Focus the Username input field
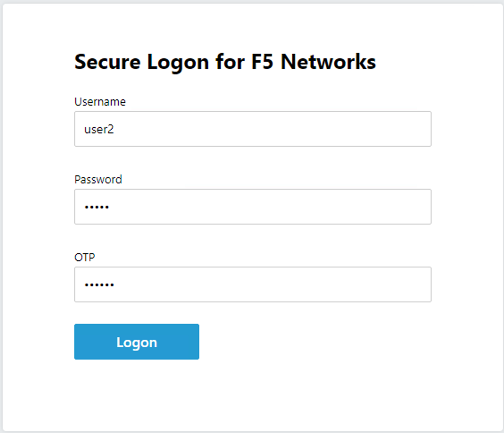This screenshot has width=504, height=433. tap(252, 129)
